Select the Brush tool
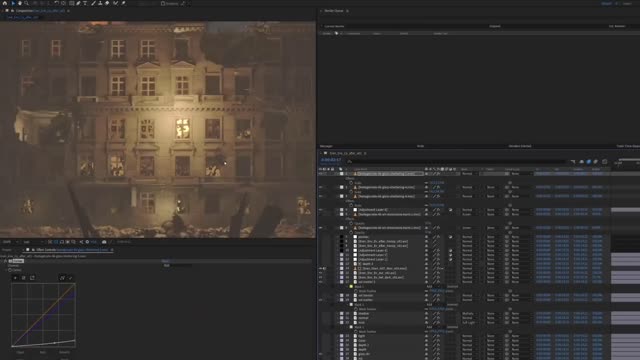 click(93, 3)
